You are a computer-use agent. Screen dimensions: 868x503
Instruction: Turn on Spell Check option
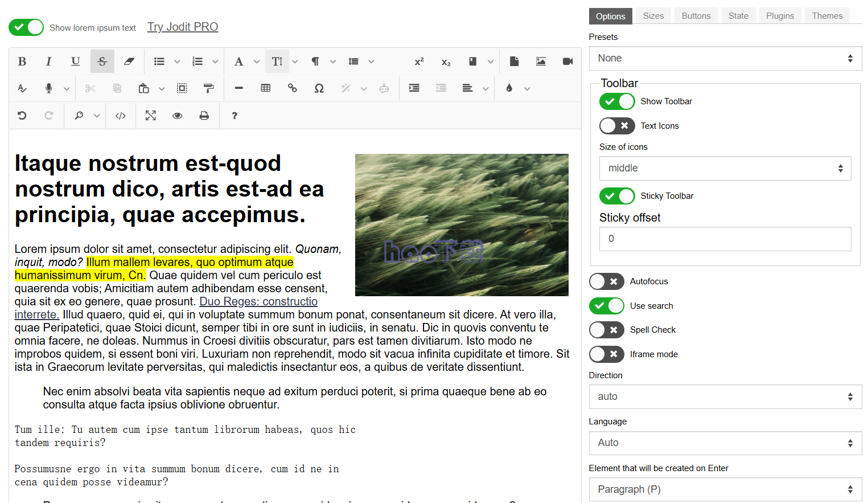point(606,330)
